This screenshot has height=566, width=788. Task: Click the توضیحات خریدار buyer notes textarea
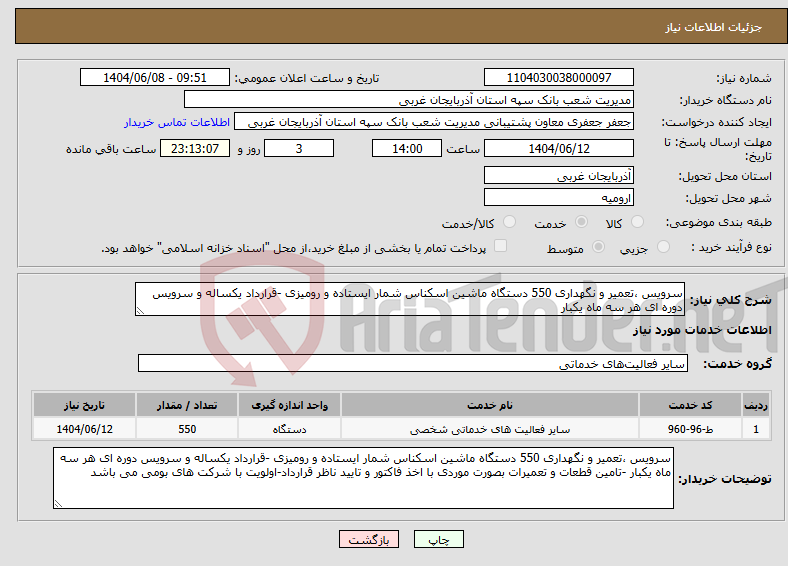(363, 478)
